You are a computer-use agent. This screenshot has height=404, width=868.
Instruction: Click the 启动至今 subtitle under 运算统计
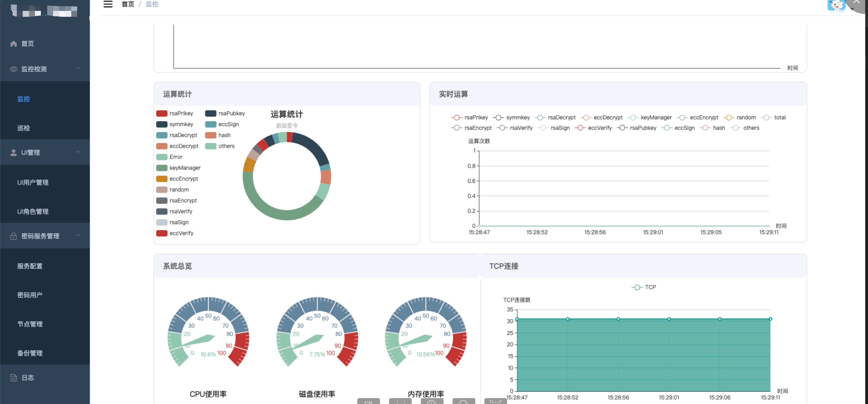[287, 126]
